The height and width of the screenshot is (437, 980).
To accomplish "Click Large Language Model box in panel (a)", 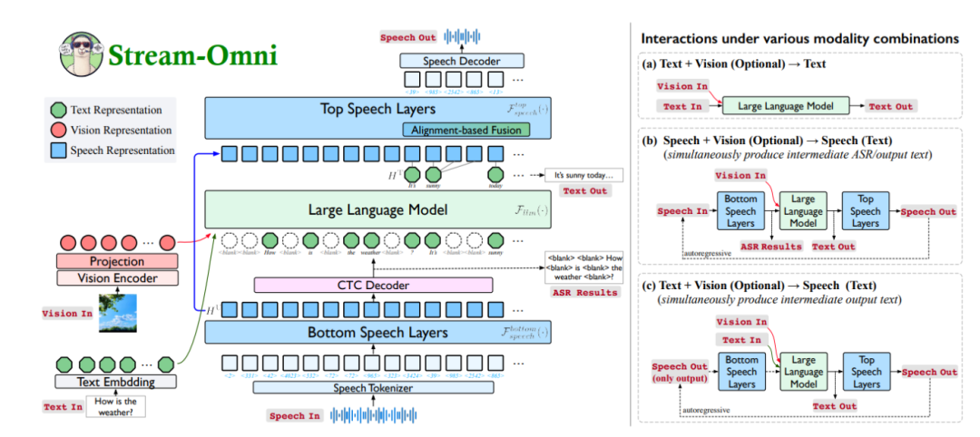I will tap(786, 106).
